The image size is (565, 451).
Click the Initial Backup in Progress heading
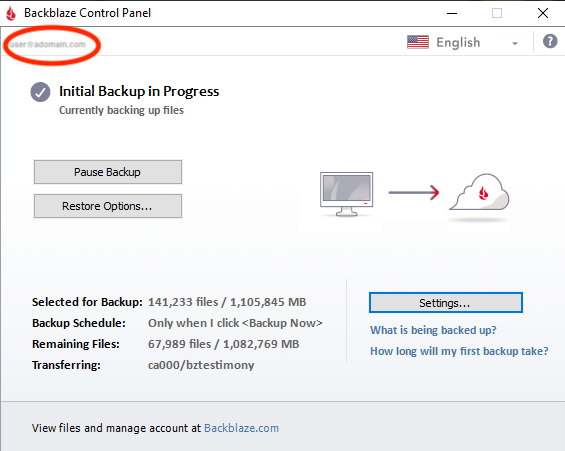tap(139, 91)
